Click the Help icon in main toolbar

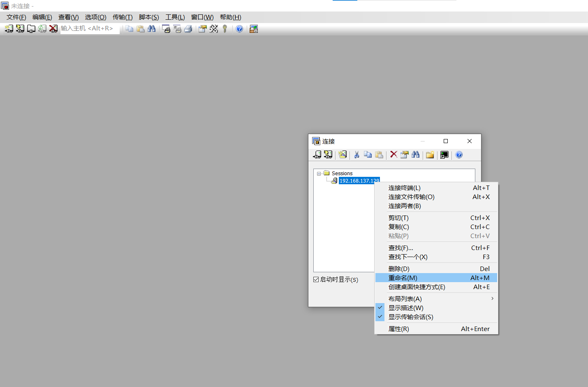(x=239, y=29)
